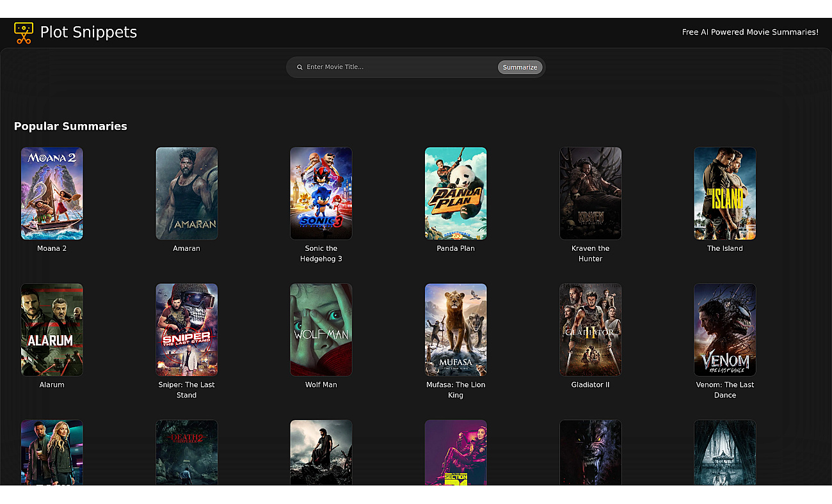Viewport: 832px width, 504px height.
Task: Click the Wolf Man title text
Action: (x=321, y=384)
